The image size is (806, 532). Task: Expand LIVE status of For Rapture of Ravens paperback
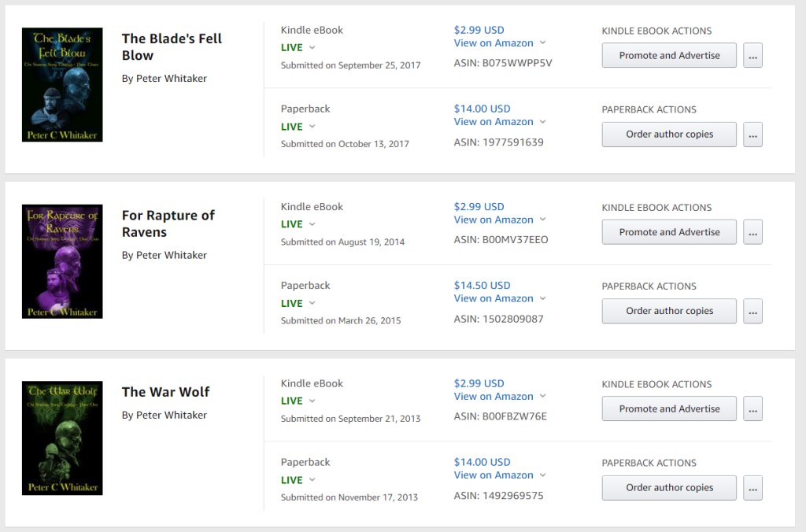click(298, 303)
